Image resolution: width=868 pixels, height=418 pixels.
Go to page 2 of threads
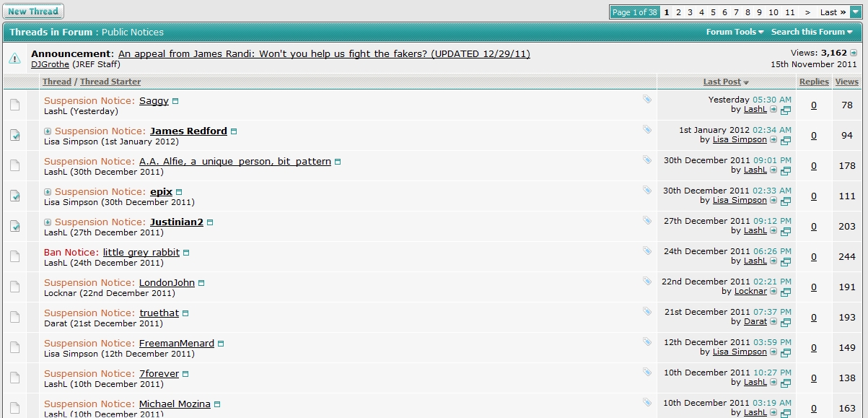(678, 12)
